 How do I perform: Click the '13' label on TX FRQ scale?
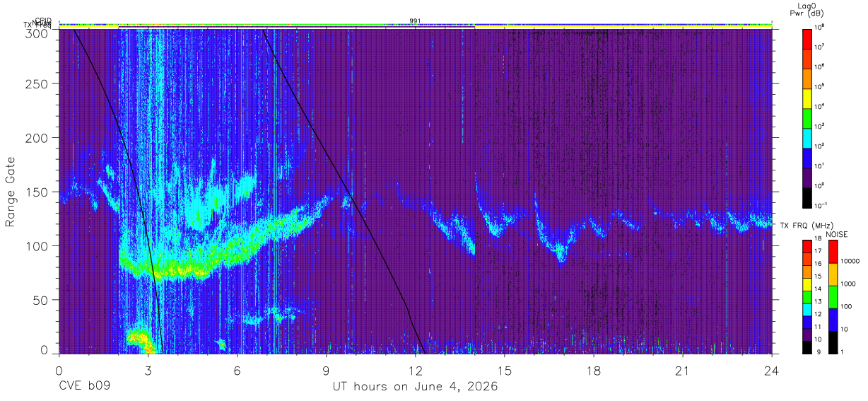[x=819, y=301]
